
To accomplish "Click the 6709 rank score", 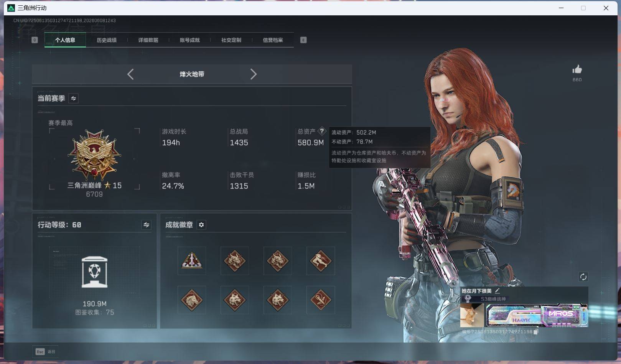I will pos(94,194).
